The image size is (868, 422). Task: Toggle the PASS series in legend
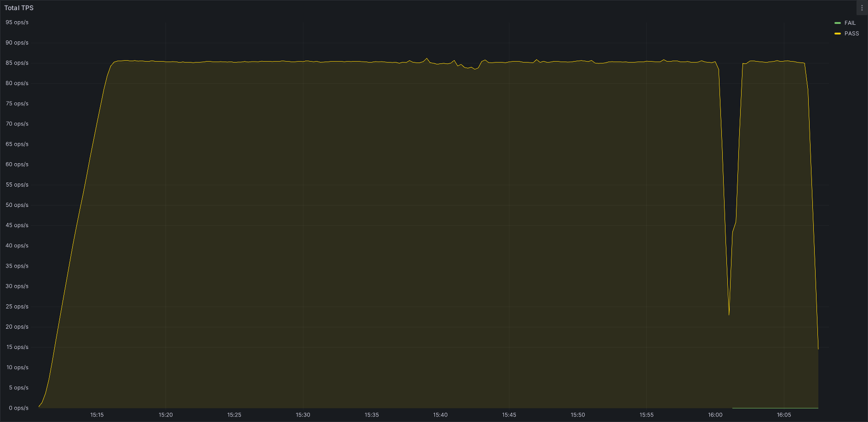coord(851,34)
